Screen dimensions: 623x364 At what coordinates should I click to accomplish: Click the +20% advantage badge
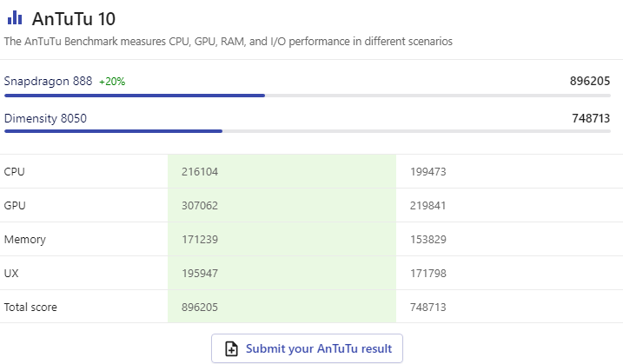coord(112,82)
